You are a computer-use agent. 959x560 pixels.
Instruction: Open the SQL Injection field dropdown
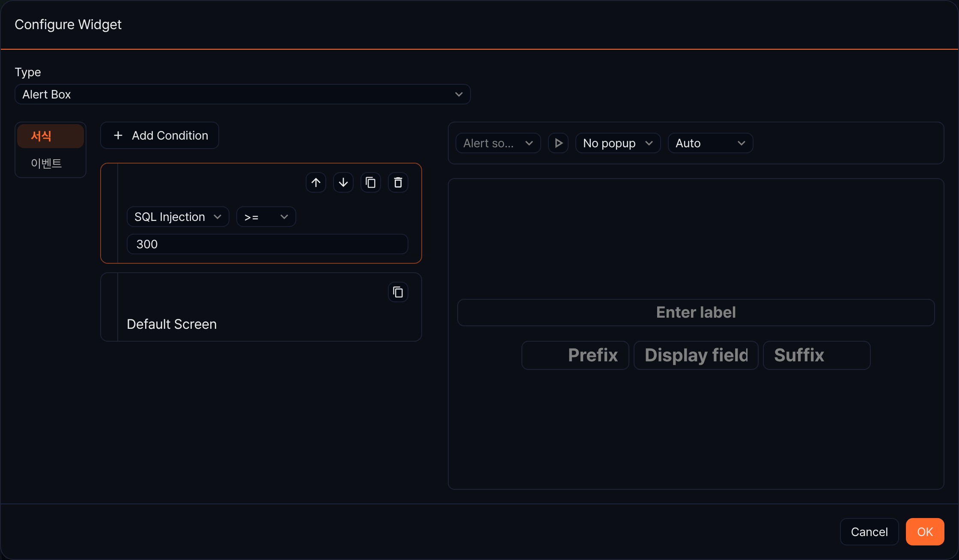[178, 217]
